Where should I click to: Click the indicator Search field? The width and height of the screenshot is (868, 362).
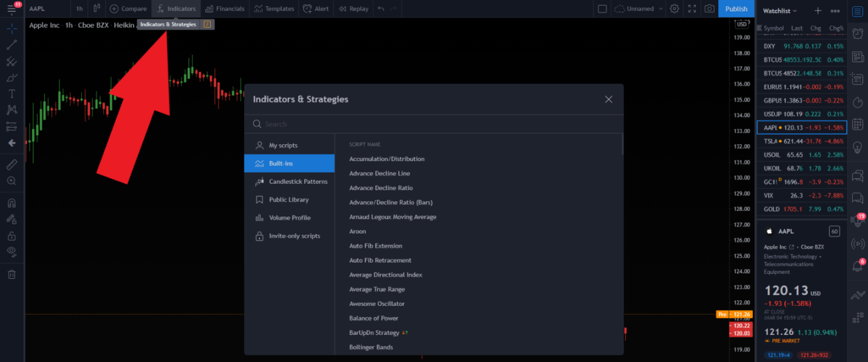pyautogui.click(x=434, y=124)
